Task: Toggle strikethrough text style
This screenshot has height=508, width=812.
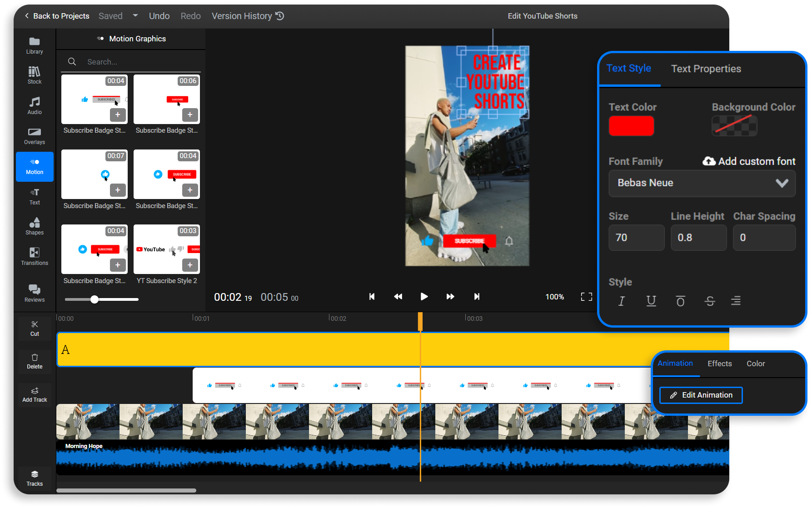Action: (709, 301)
